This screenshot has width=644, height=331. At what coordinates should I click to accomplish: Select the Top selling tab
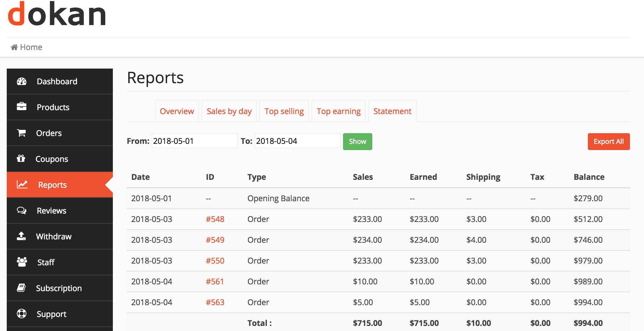284,111
